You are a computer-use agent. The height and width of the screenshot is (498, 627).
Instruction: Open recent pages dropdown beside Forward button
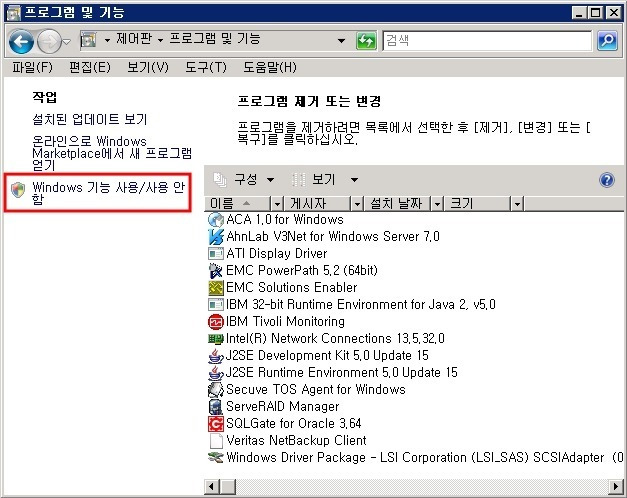pyautogui.click(x=67, y=41)
